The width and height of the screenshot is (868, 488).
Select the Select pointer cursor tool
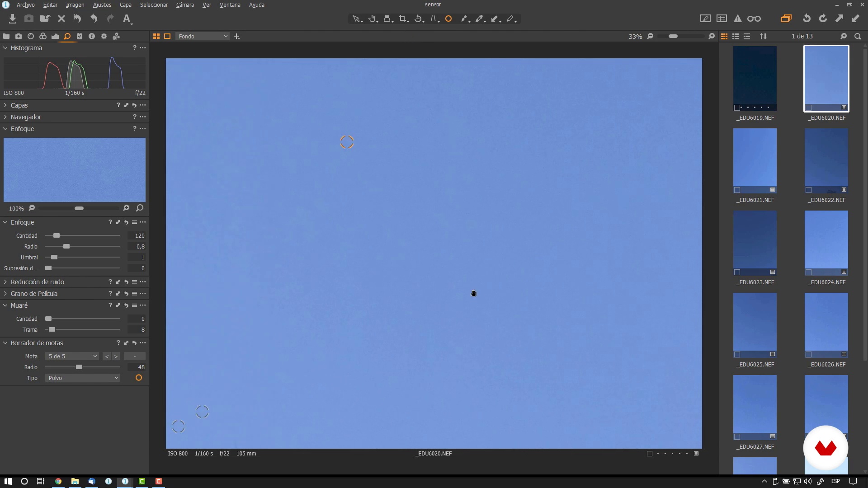[357, 19]
